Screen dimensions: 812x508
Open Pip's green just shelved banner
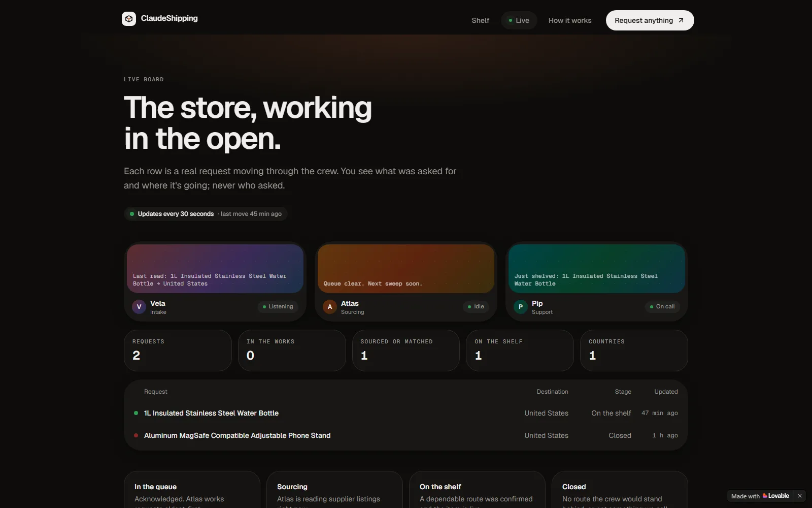point(597,269)
